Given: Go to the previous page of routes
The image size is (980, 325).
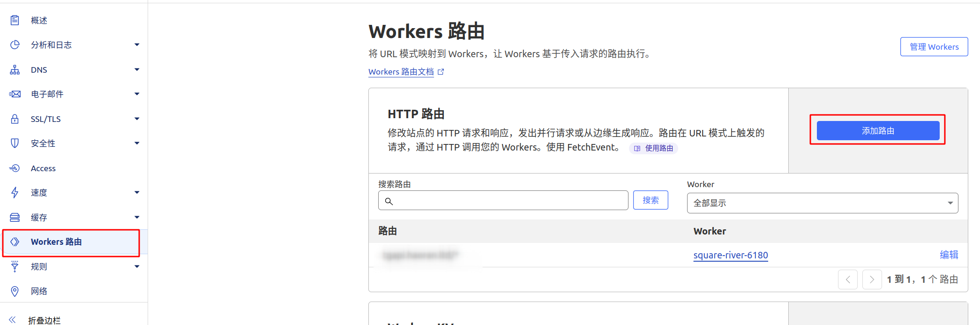Looking at the screenshot, I should coord(848,280).
